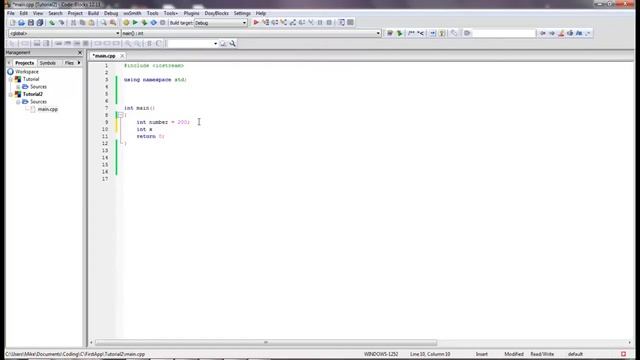Open the View menu
The width and height of the screenshot is (640, 360).
tap(38, 13)
